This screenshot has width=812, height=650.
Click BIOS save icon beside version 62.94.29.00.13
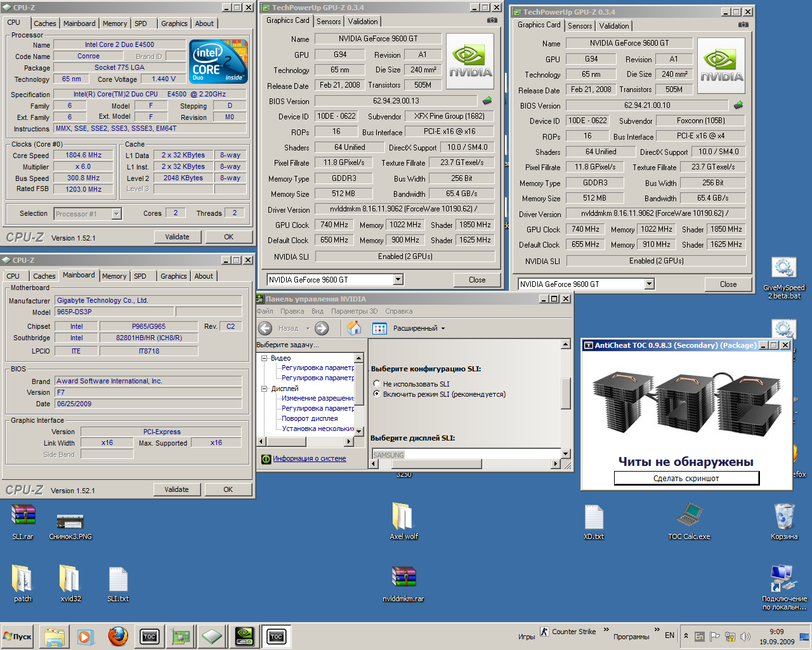coord(487,100)
